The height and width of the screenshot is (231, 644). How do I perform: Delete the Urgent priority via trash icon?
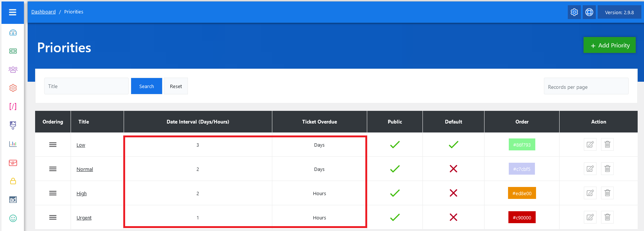pos(607,217)
